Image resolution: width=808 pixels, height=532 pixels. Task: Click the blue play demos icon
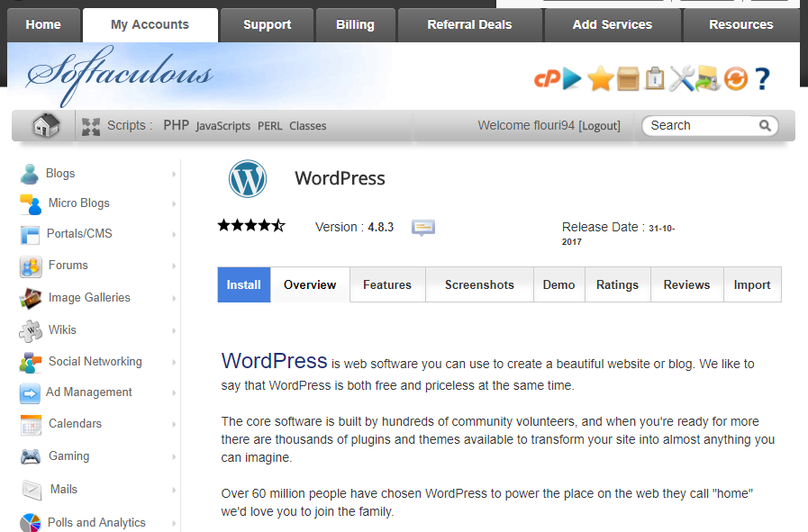pos(572,79)
